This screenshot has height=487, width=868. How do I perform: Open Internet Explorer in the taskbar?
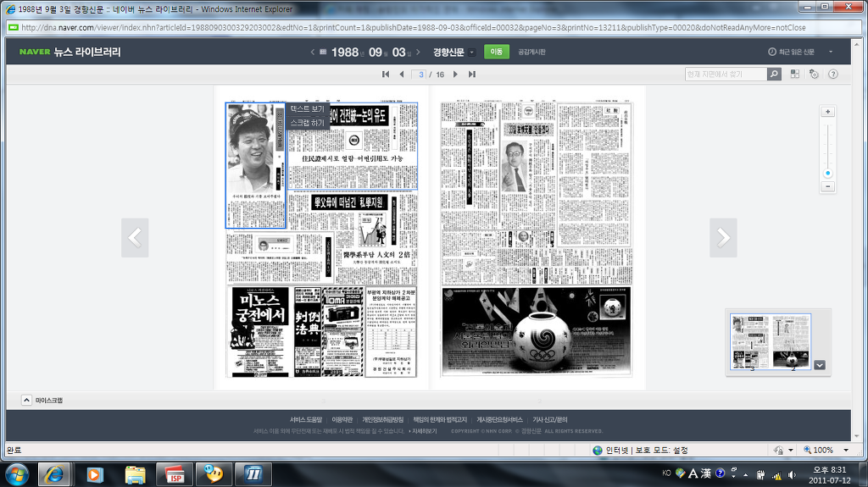click(x=53, y=474)
